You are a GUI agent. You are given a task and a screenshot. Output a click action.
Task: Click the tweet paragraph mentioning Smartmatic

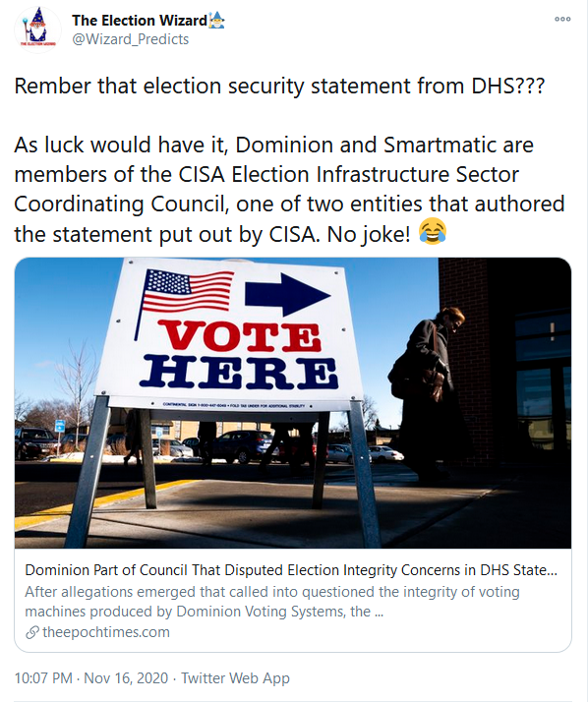click(289, 190)
